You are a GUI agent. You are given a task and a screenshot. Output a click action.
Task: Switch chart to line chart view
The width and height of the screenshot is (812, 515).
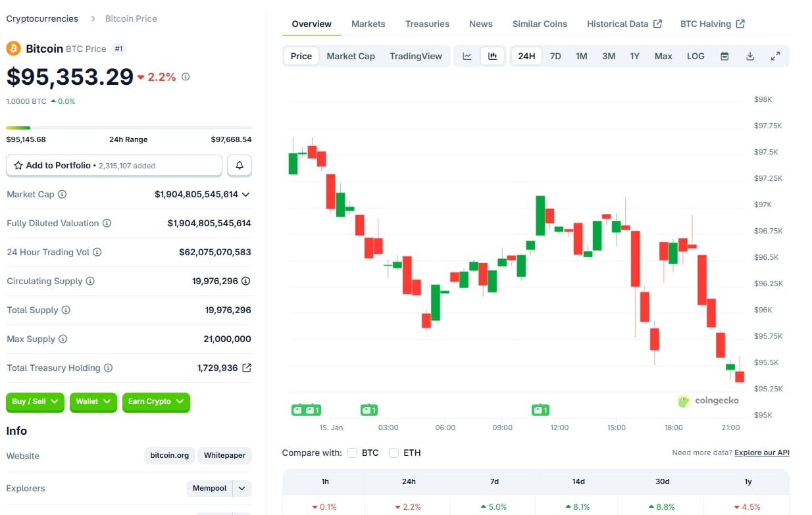coord(467,56)
